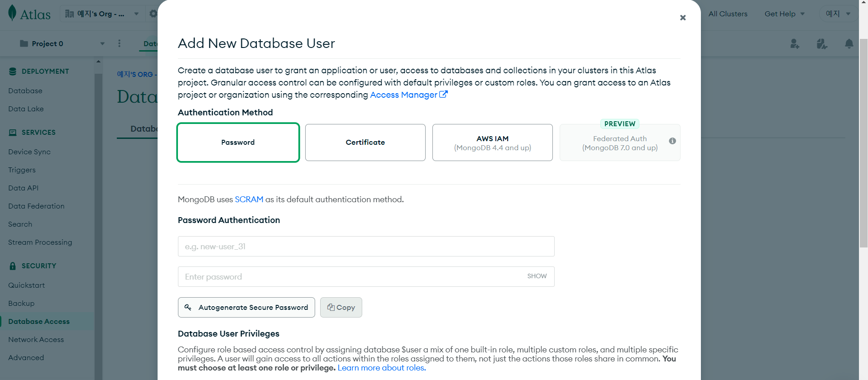Click the Federated Auth info icon
The height and width of the screenshot is (380, 868).
point(672,141)
